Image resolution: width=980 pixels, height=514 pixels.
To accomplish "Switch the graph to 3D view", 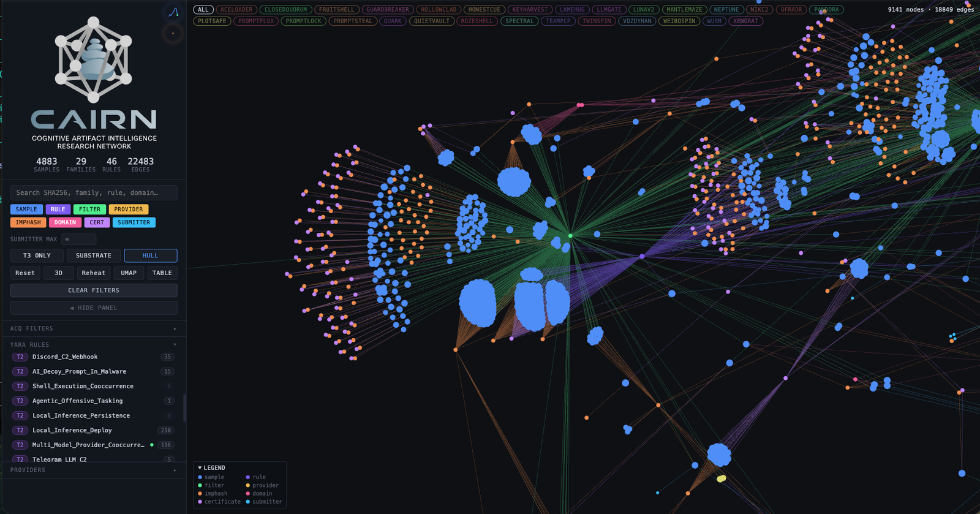I will pyautogui.click(x=59, y=273).
